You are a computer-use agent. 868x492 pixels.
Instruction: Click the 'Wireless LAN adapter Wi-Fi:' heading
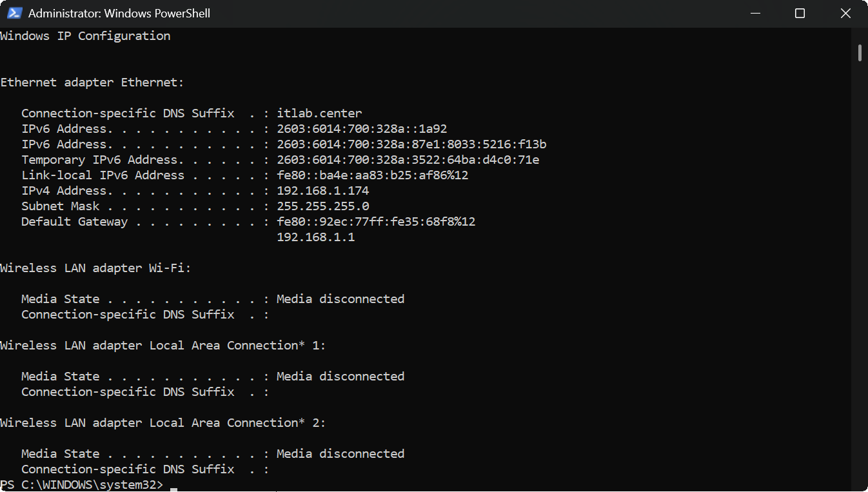pos(96,268)
